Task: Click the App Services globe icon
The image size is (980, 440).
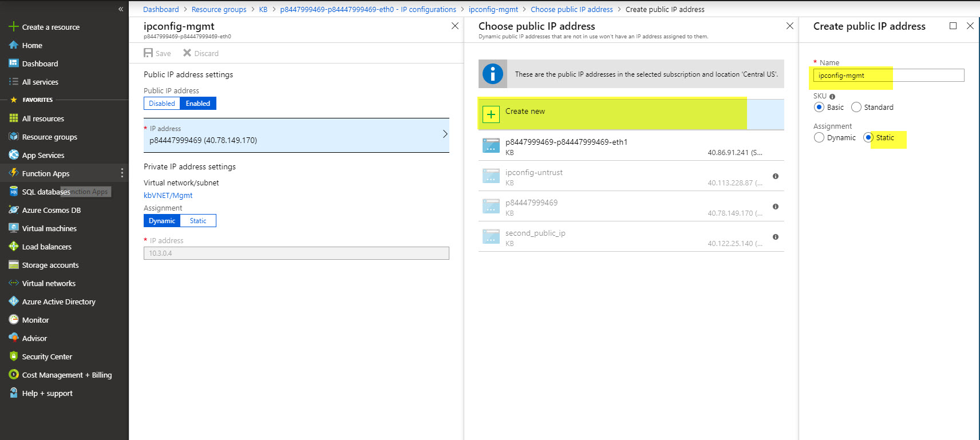Action: click(14, 155)
